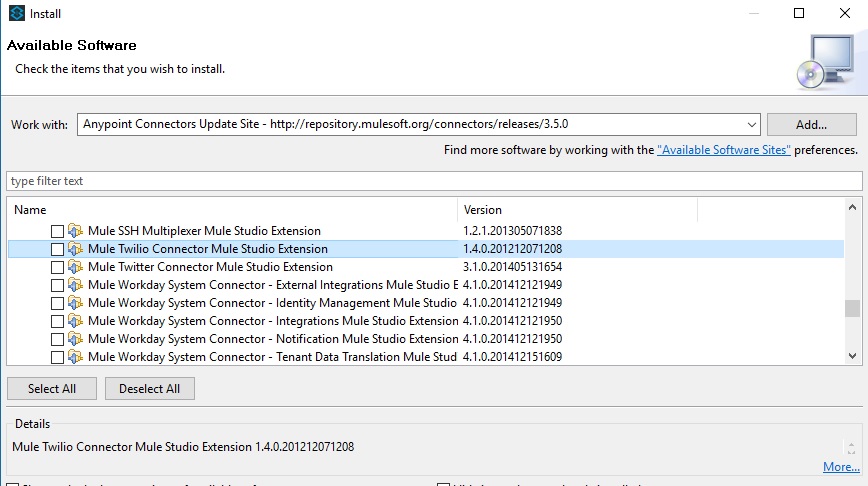868x486 pixels.
Task: Click the Workday Identity Management feature icon
Action: pos(75,302)
